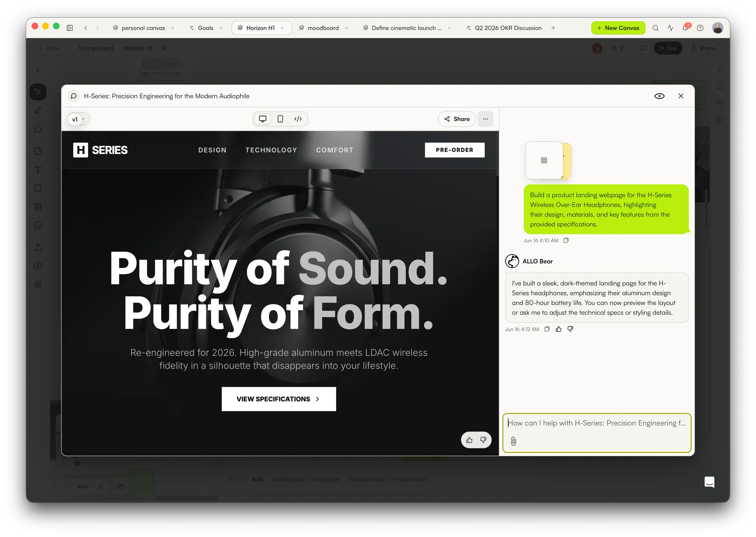The image size is (756, 537).
Task: Select the cursor tool in left sidebar
Action: click(x=38, y=92)
